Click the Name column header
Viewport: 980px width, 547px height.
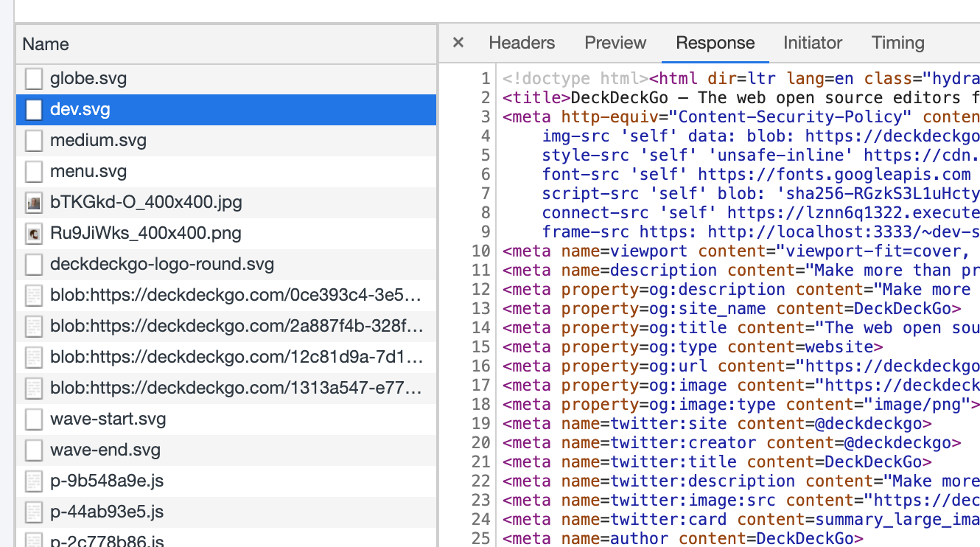pyautogui.click(x=45, y=44)
